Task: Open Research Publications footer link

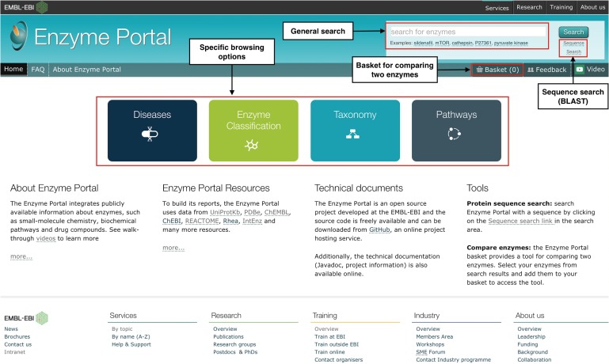Action: [x=228, y=336]
